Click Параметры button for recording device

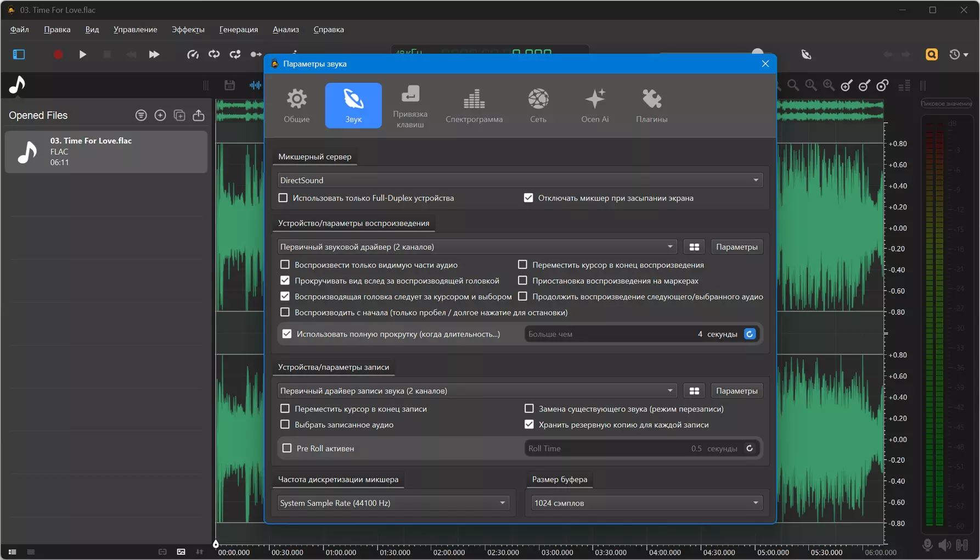coord(736,391)
